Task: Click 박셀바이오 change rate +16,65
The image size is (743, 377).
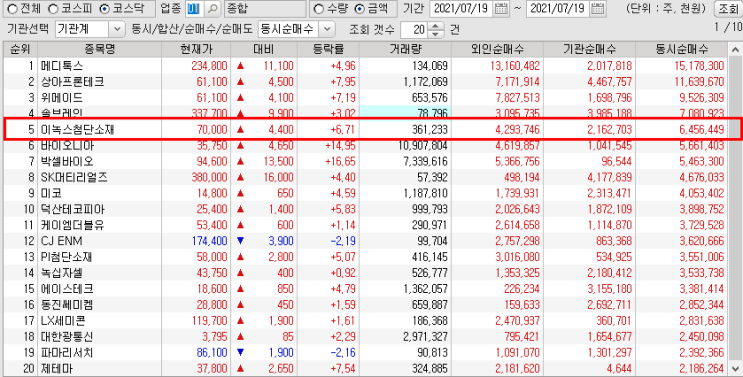Action: pyautogui.click(x=340, y=162)
